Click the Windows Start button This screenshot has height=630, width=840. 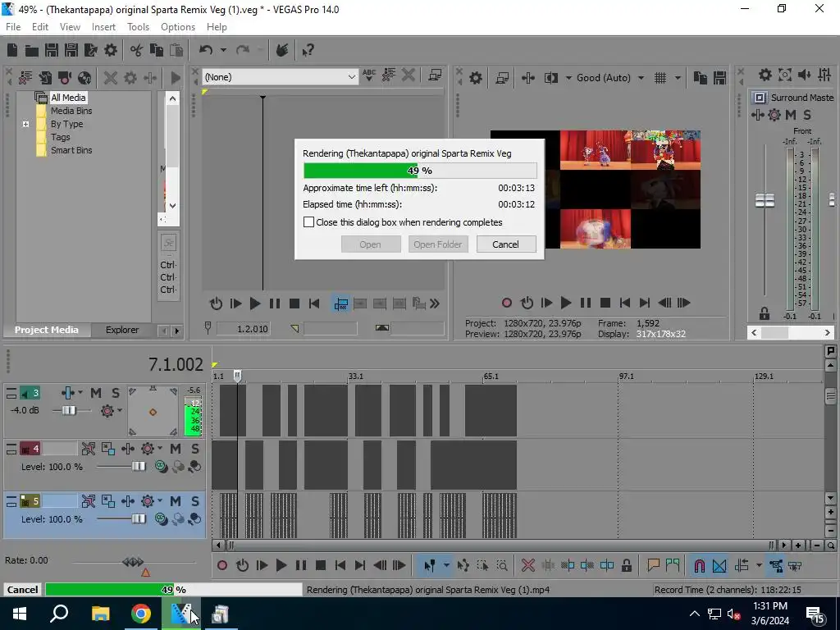tap(20, 614)
